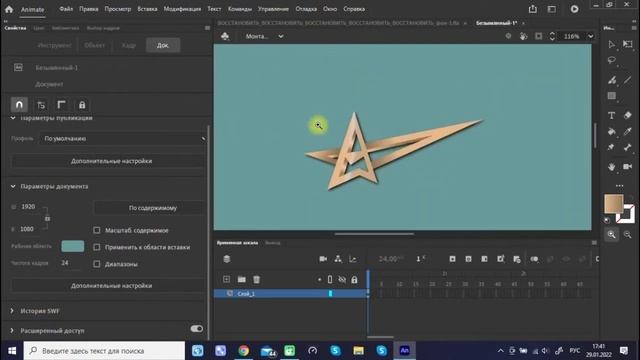The image size is (640, 360).
Task: Toggle width-height link constraint
Action: pyautogui.click(x=47, y=218)
